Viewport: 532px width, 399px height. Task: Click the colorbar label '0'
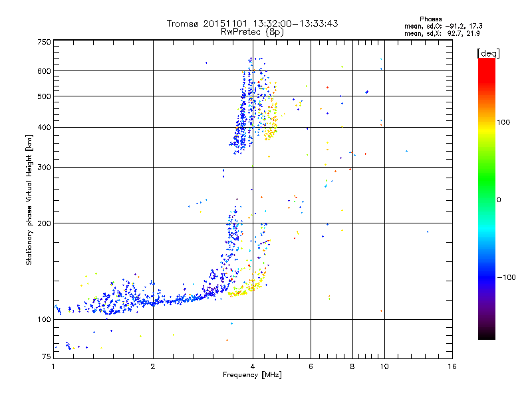coord(498,200)
